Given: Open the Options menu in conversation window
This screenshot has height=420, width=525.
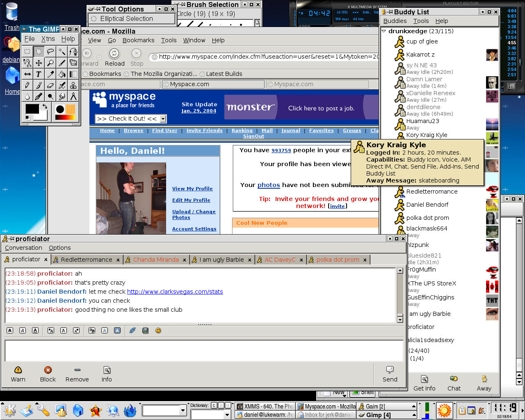Looking at the screenshot, I should [x=60, y=248].
